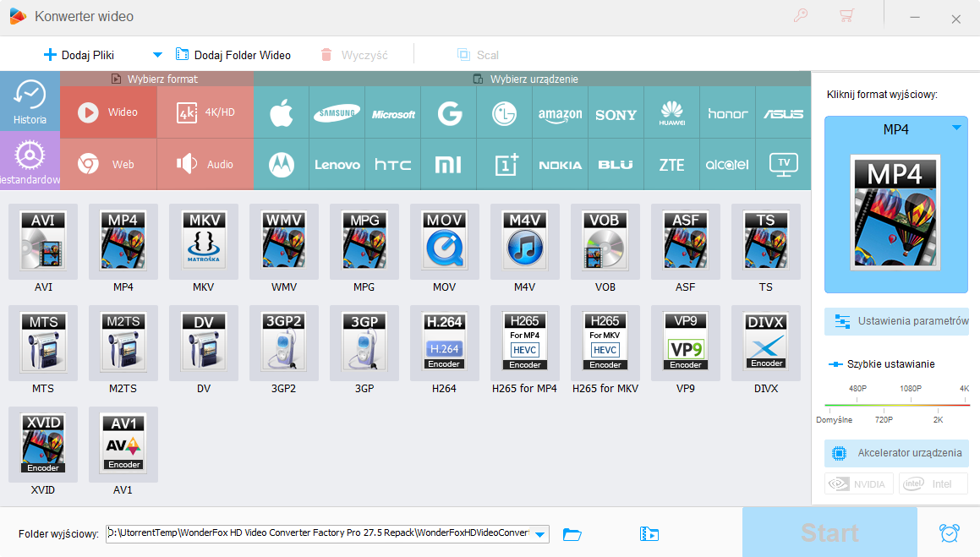Screen dimensions: 980x557
Task: Pick H265 for MP4 encoder
Action: pos(525,343)
